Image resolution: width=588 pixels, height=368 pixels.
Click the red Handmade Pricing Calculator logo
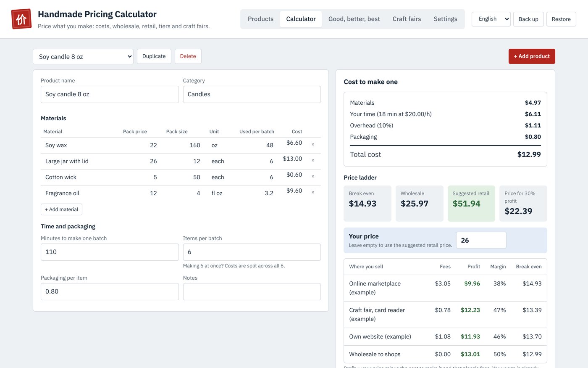pyautogui.click(x=21, y=19)
